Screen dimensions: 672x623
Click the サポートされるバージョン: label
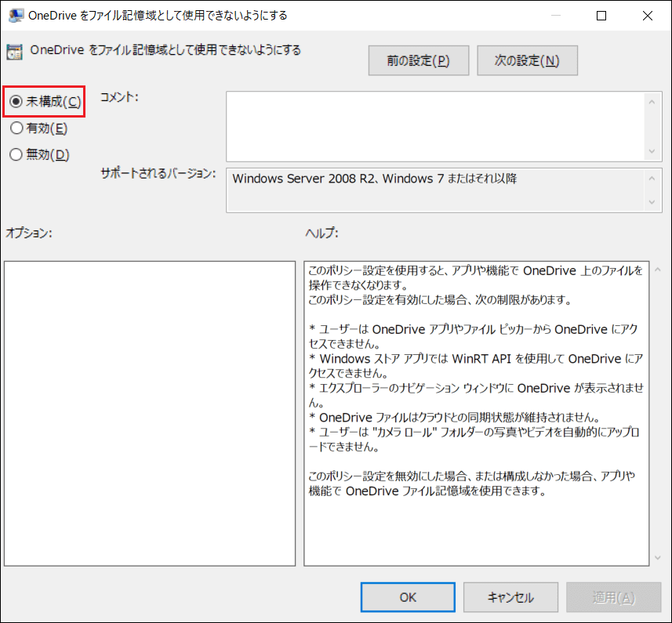click(x=158, y=173)
